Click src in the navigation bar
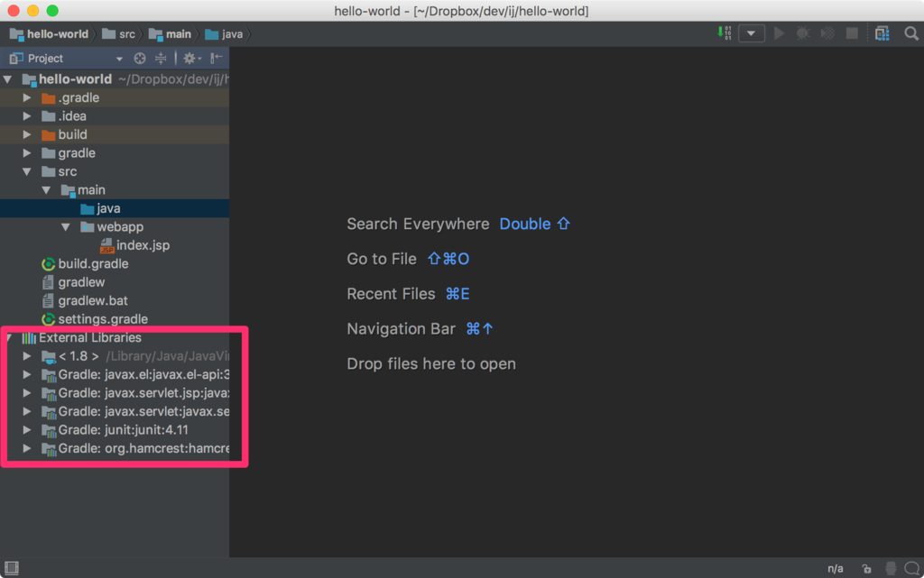Screen dimensions: 924x578 pyautogui.click(x=118, y=34)
